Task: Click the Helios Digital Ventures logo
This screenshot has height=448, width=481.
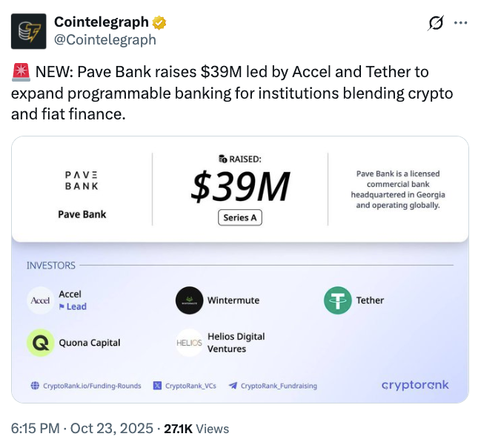Action: [189, 343]
